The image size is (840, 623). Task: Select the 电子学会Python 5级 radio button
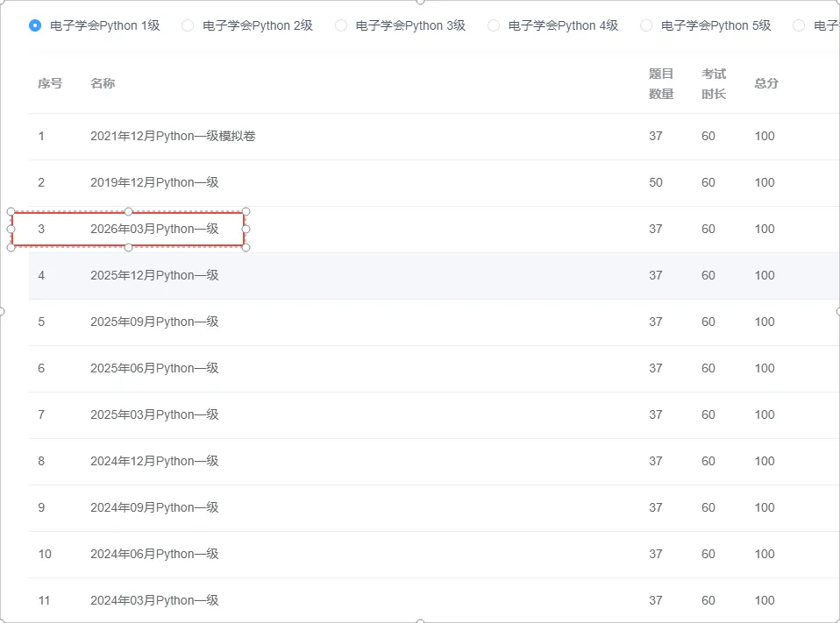[x=646, y=25]
